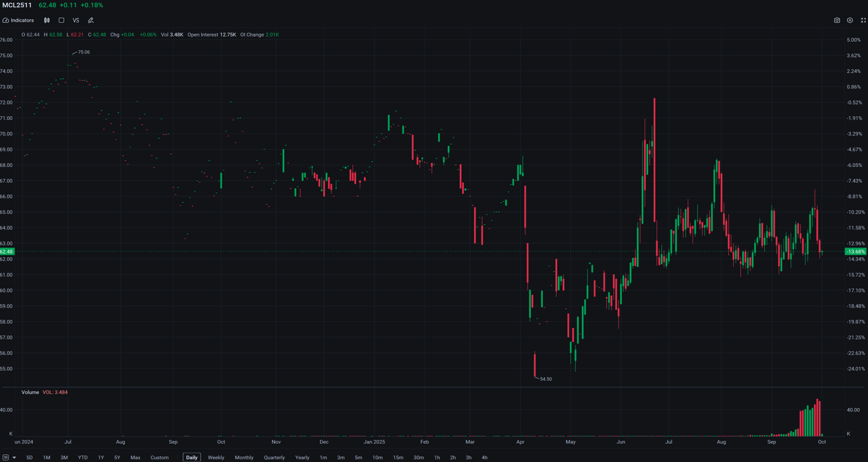
Task: Select the Daily interval
Action: click(x=192, y=457)
